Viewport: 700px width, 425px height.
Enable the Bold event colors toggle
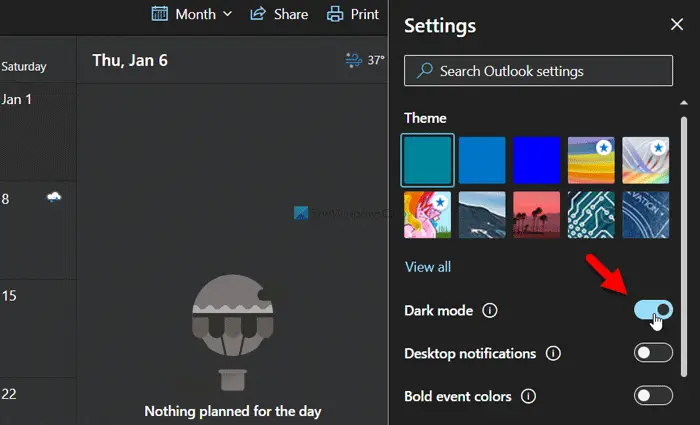(x=653, y=396)
